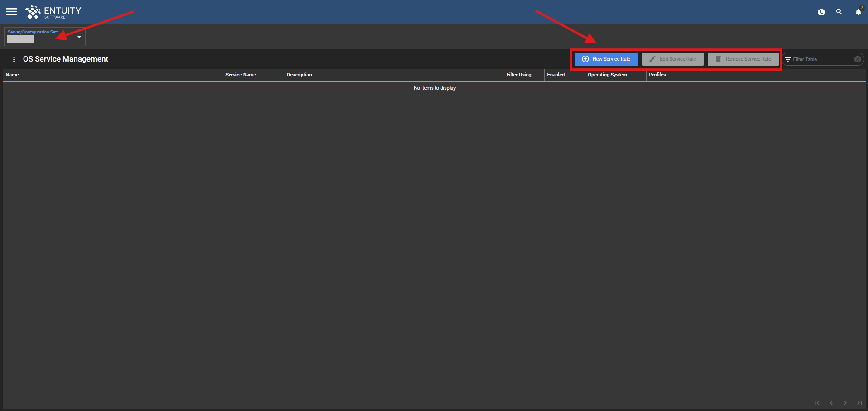Go to the first table page

click(x=817, y=403)
